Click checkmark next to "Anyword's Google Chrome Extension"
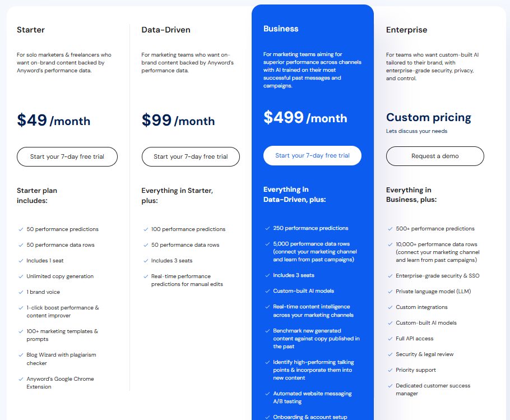This screenshot has height=420, width=510. tap(21, 379)
